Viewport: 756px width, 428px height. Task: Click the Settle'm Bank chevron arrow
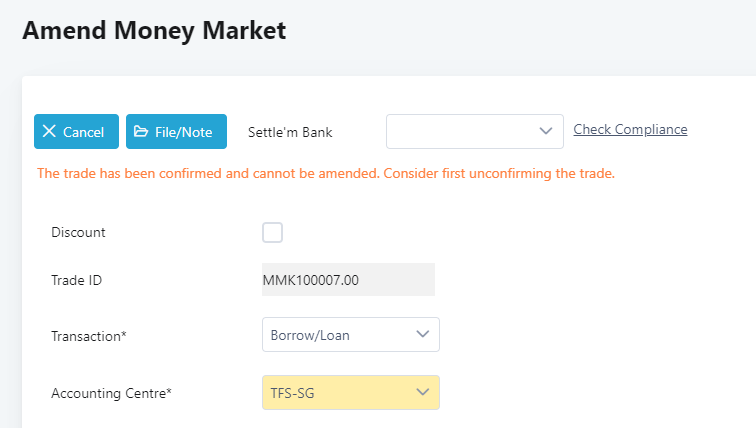point(546,131)
